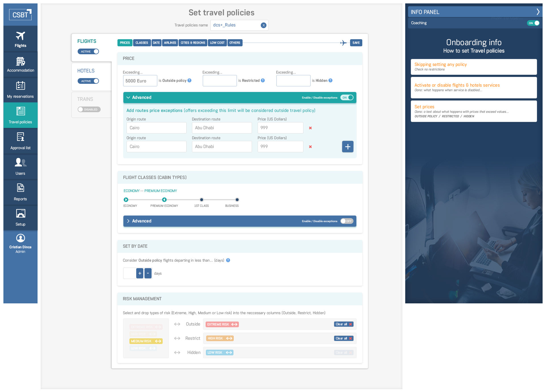Turn off the Coaching toggle
Screen dimensions: 546x392
click(x=534, y=23)
